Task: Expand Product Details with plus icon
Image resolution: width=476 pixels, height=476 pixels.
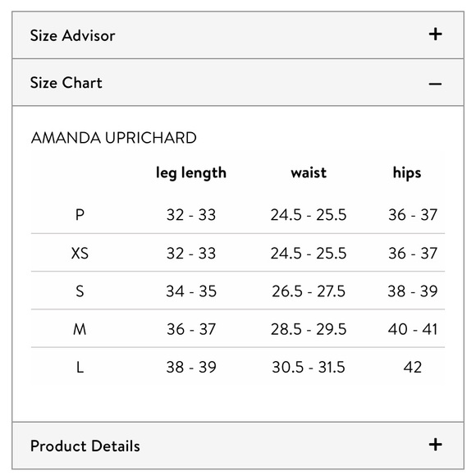Action: pos(435,445)
